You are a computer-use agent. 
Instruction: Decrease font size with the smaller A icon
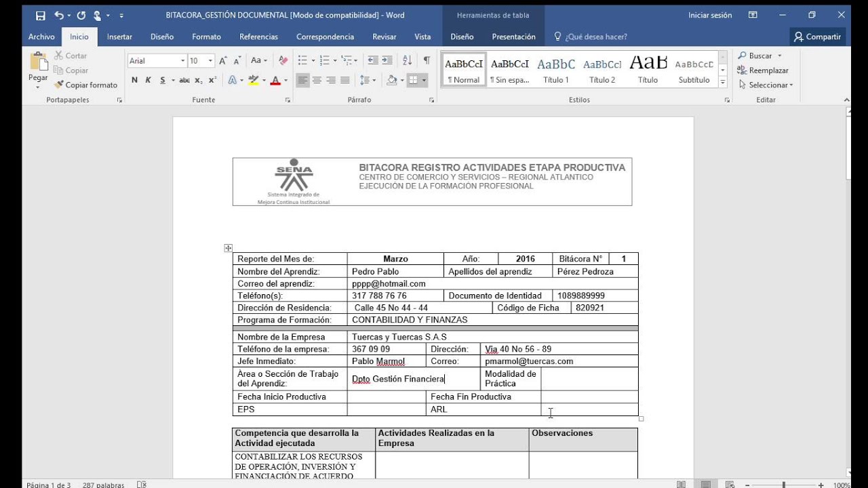pos(237,60)
